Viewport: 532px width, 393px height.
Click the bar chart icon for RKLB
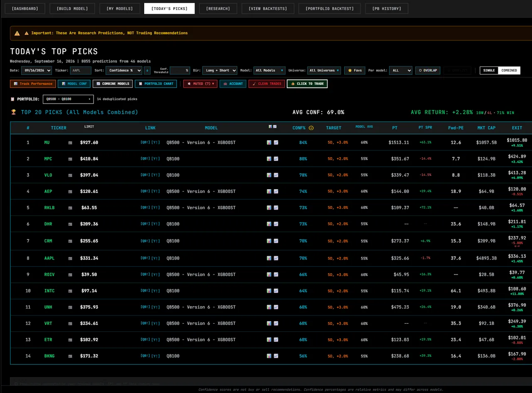(x=269, y=208)
